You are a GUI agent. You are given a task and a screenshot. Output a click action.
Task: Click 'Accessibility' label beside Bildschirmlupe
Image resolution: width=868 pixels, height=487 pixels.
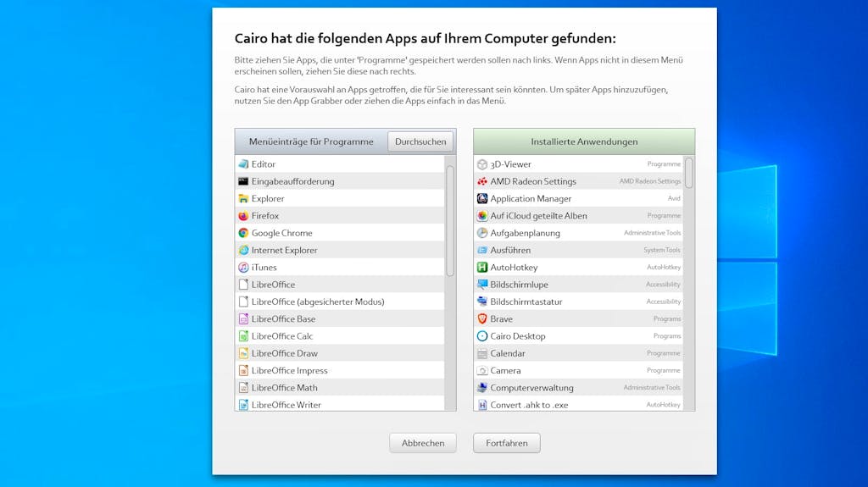coord(663,285)
